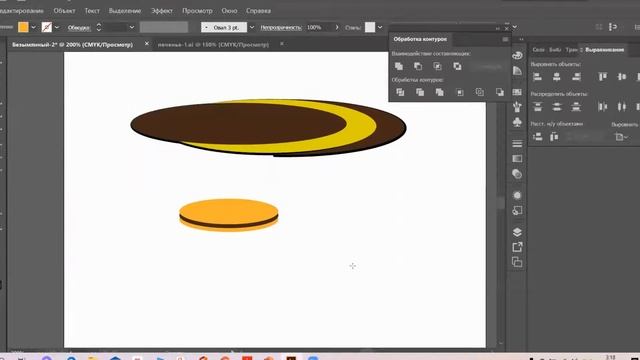The width and height of the screenshot is (640, 360).
Task: Open the Creative Cloud Libraries panel icon
Action: [x=517, y=56]
